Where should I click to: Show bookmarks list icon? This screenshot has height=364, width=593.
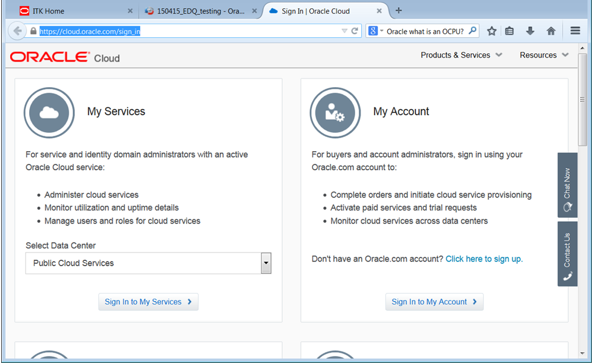(x=509, y=31)
